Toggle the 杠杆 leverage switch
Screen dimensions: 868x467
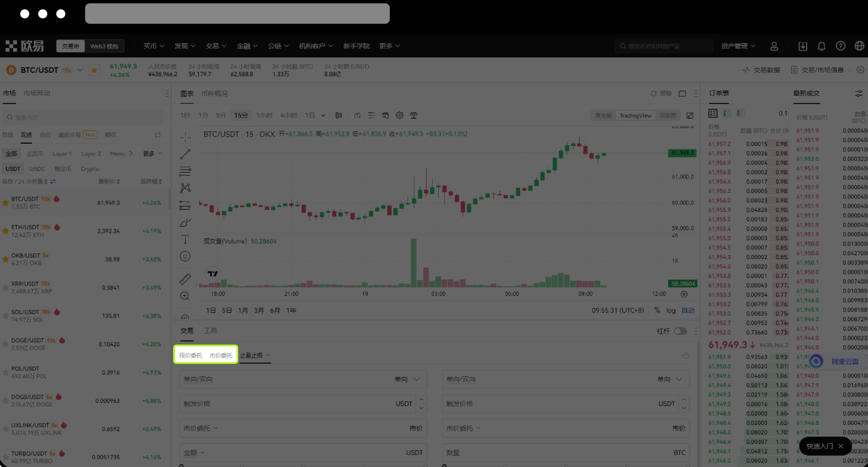(680, 331)
